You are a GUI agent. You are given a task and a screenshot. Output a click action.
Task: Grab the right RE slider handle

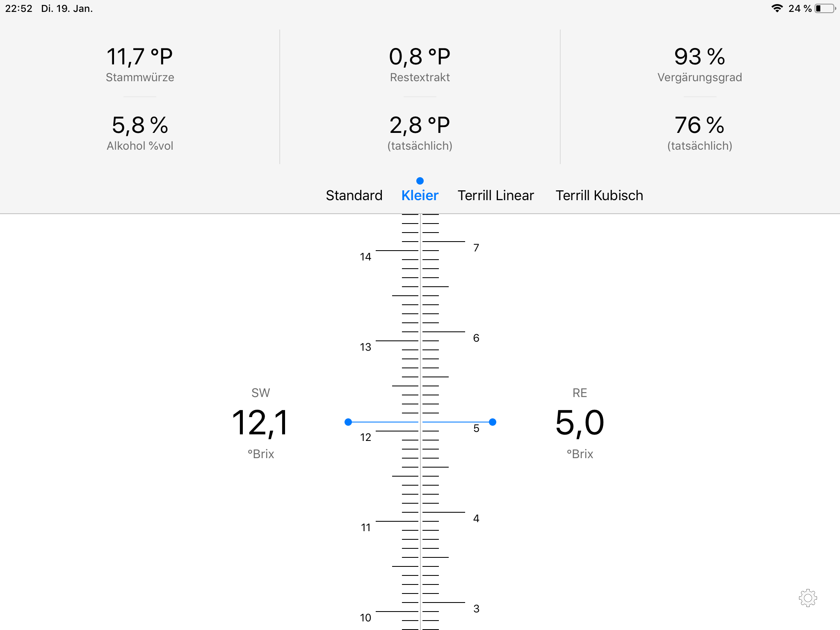click(493, 422)
